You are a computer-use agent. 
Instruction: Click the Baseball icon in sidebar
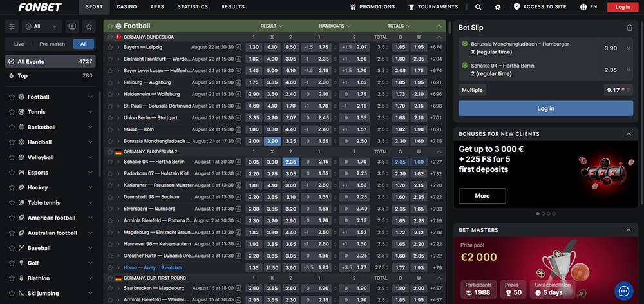tap(21, 248)
